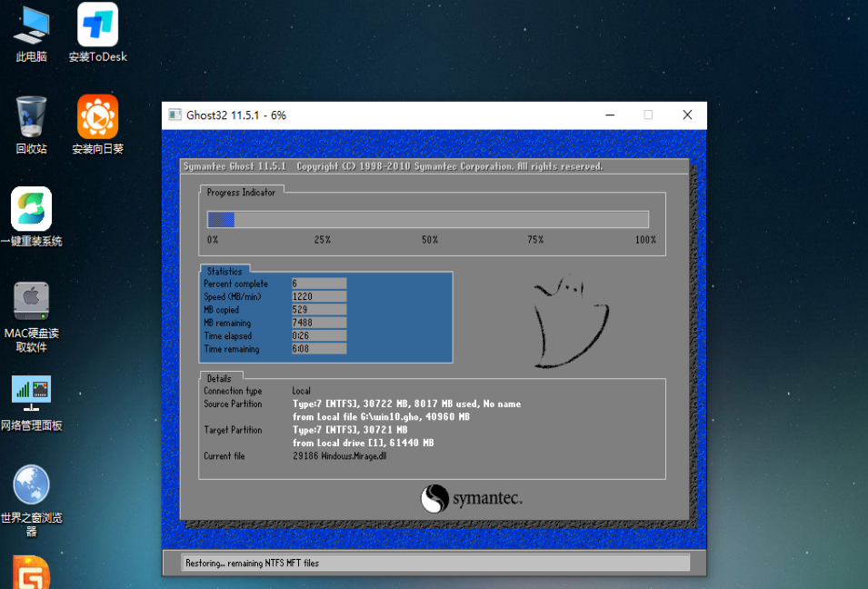Open the 此电脑 desktop icon
Image resolution: width=868 pixels, height=589 pixels.
tap(32, 33)
